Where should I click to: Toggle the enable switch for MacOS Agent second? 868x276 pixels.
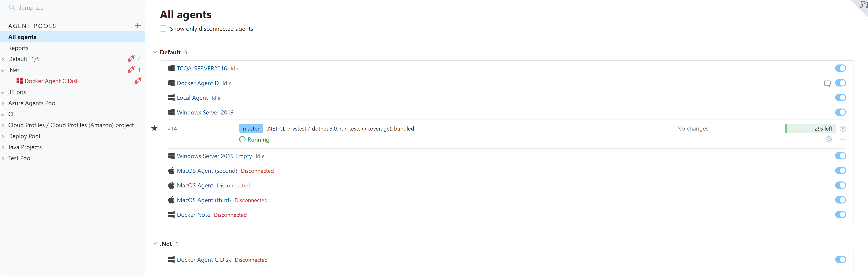(x=841, y=170)
